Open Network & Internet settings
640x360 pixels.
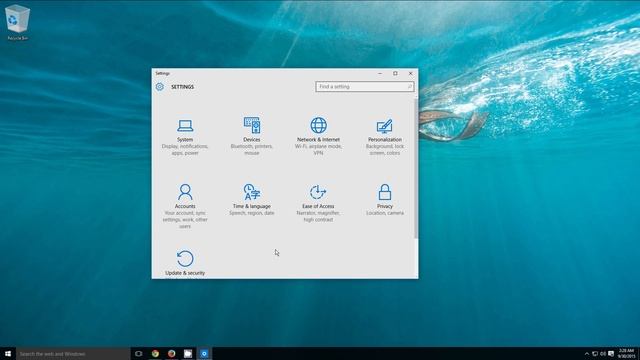click(318, 136)
